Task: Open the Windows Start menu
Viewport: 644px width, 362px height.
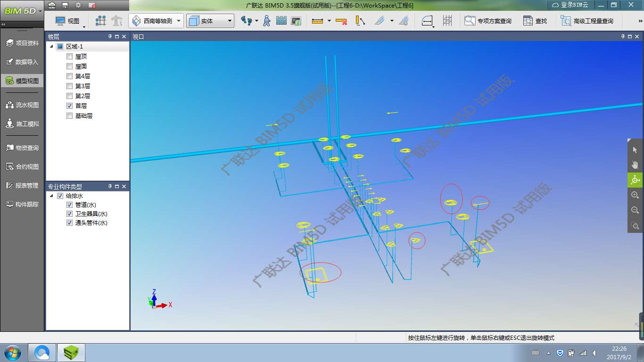Action: tap(12, 353)
